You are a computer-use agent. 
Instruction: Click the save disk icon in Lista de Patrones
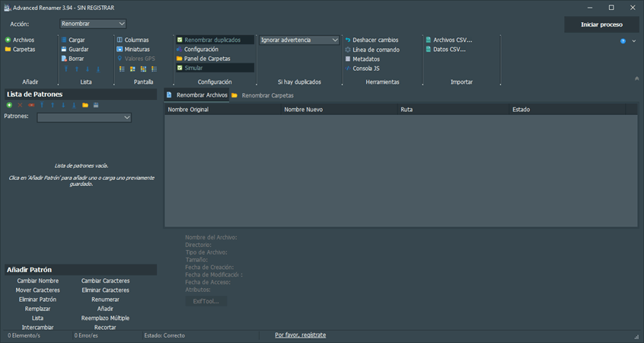coord(96,105)
